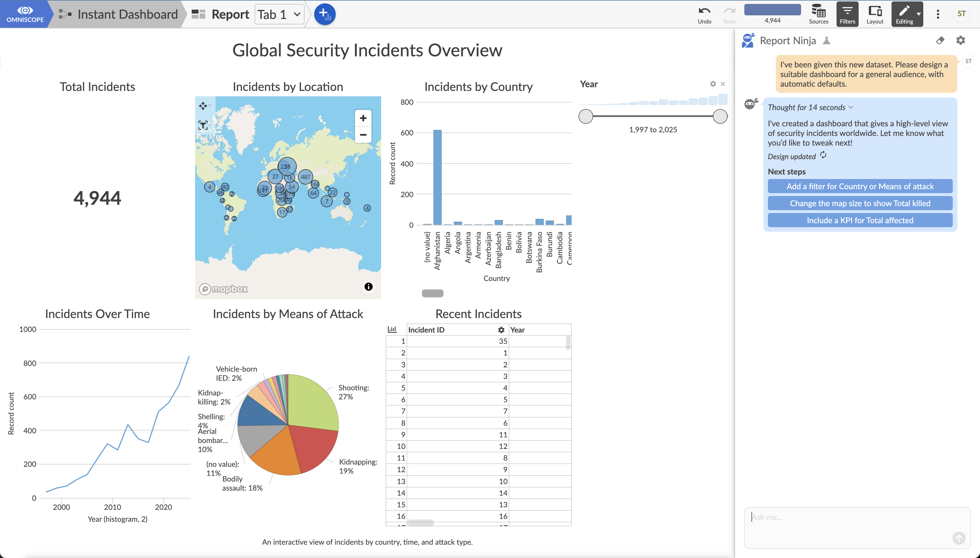Image resolution: width=980 pixels, height=558 pixels.
Task: Open Report Ninja settings gear
Action: coord(960,40)
